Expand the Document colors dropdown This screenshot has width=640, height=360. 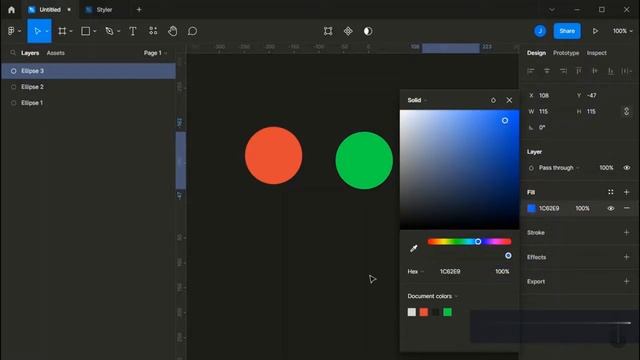coord(432,296)
